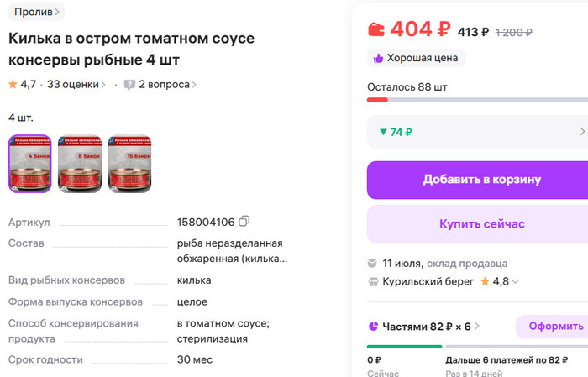This screenshot has height=377, width=588.
Task: Select the 16 cans thumbnail
Action: [x=129, y=164]
